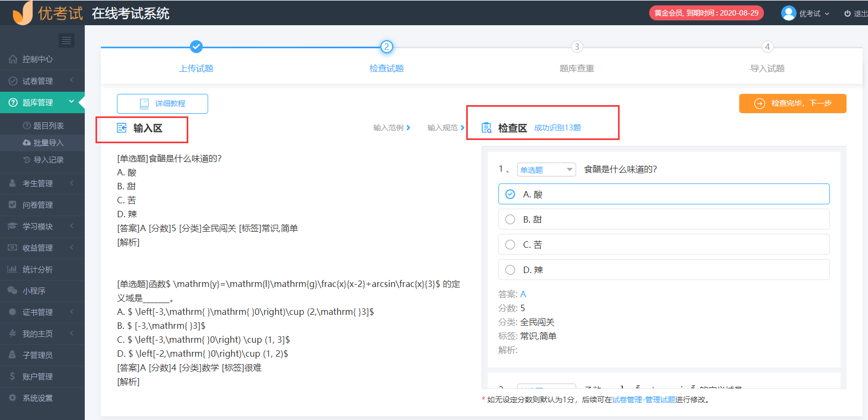The height and width of the screenshot is (420, 868).
Task: Click the 账户管理 dollar icon
Action: (12, 377)
